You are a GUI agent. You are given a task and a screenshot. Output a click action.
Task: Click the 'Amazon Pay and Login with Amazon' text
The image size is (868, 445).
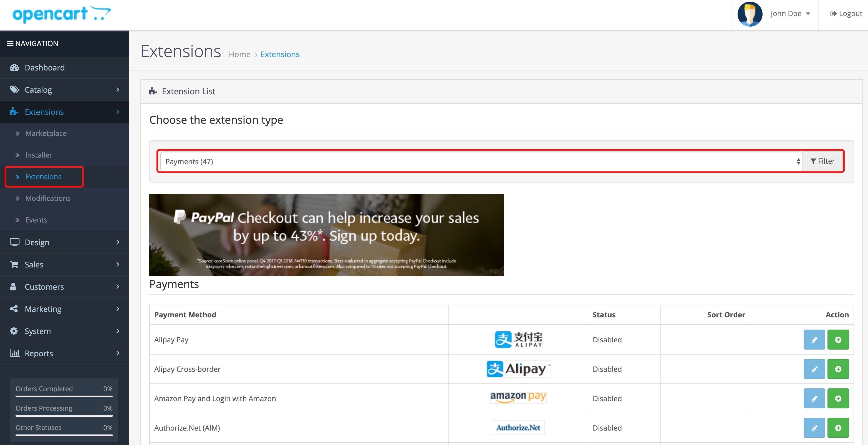pyautogui.click(x=215, y=398)
